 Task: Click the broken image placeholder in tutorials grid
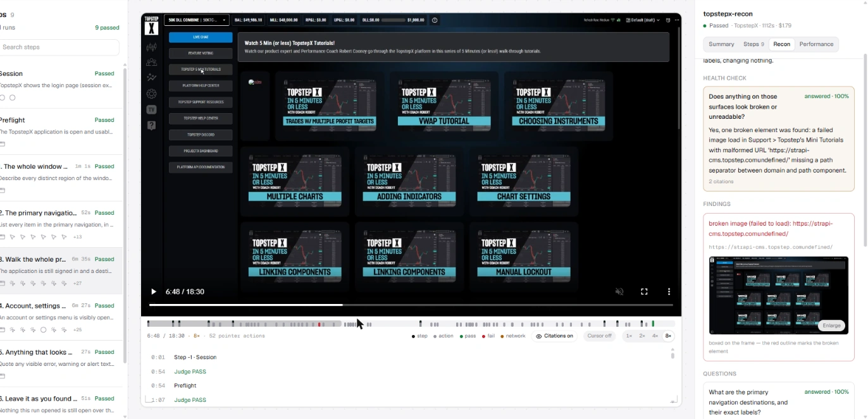(x=255, y=82)
